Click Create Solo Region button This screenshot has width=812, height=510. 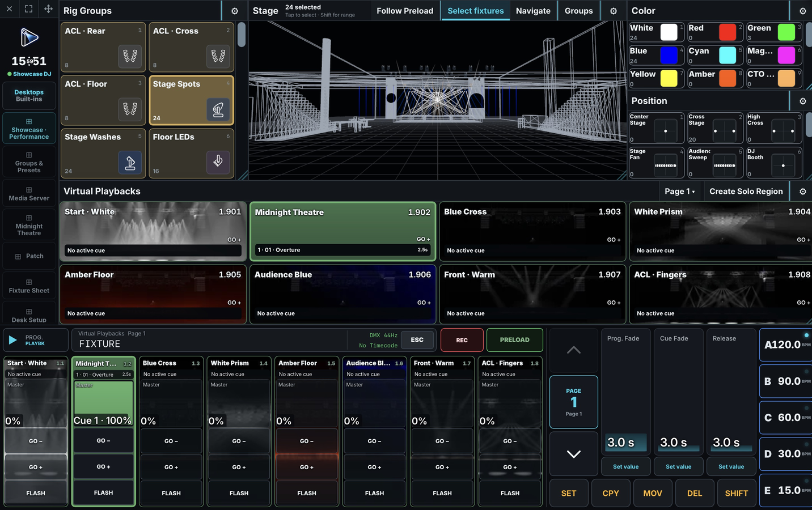coord(746,192)
